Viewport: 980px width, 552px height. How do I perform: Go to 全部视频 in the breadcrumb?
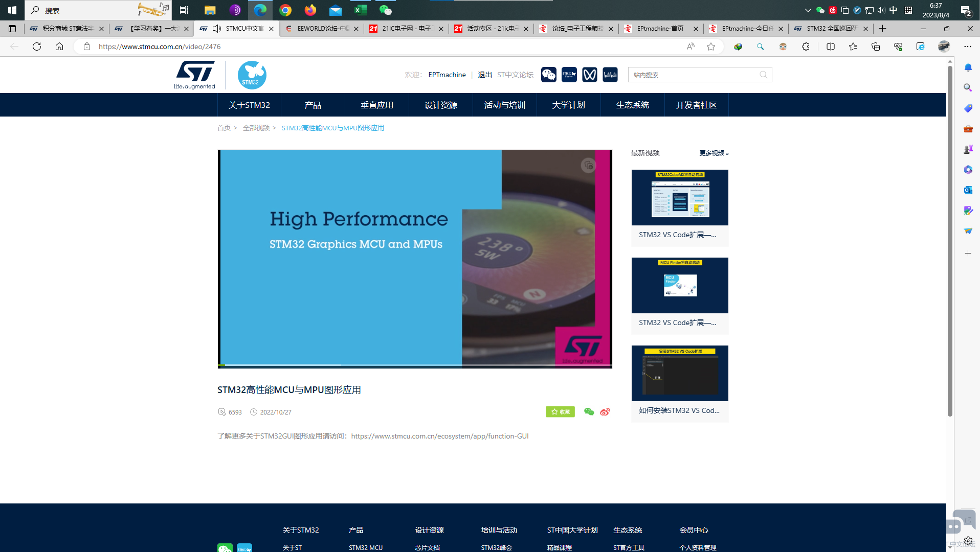(256, 128)
